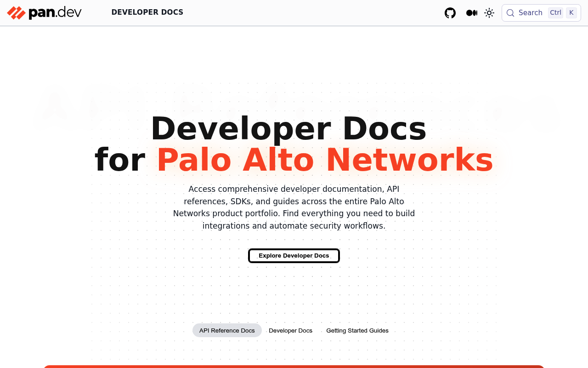
Task: Open the pan.dev home logo
Action: point(45,12)
